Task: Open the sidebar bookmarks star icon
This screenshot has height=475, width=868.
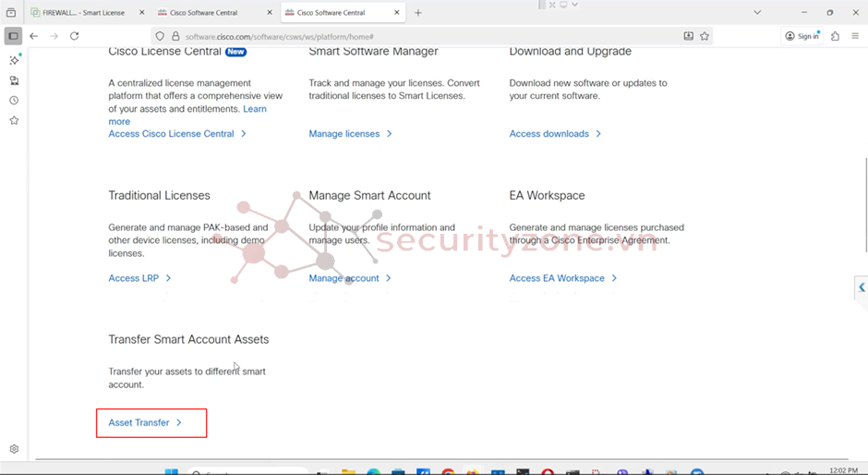Action: click(14, 120)
